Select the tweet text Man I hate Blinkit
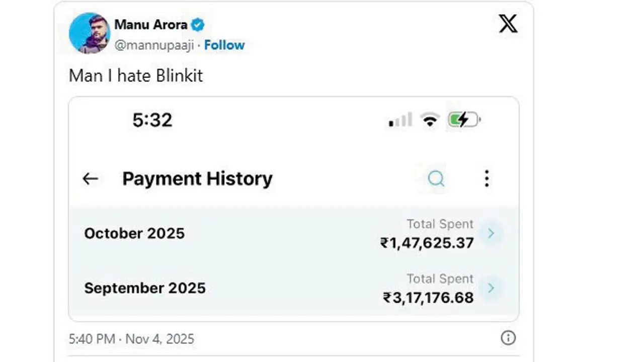Viewport: 644px width, 362px height. point(135,75)
